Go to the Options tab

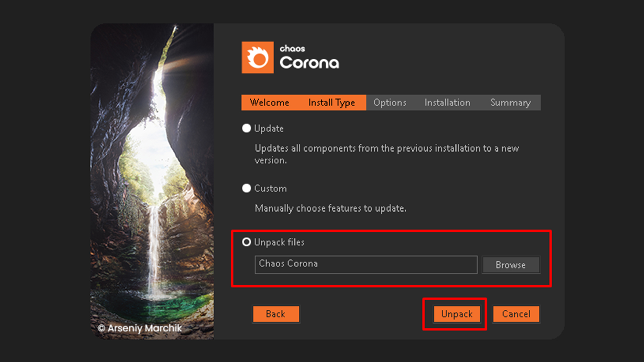click(390, 103)
